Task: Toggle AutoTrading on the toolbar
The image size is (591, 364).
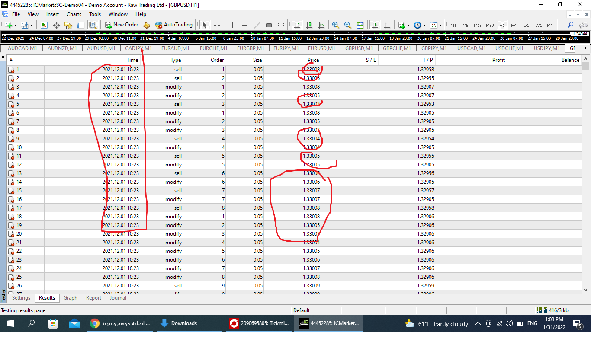Action: pos(173,25)
